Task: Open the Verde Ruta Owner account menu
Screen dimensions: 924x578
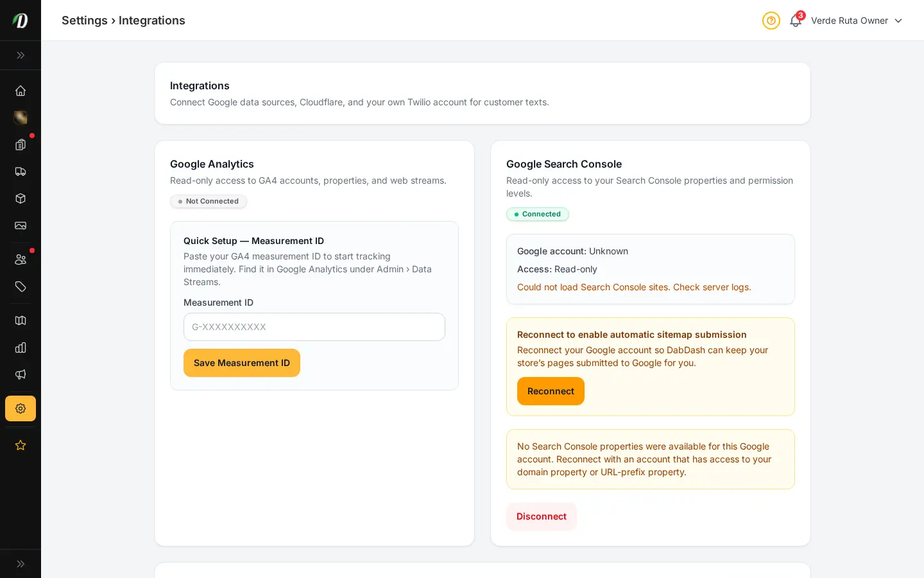Action: (857, 21)
